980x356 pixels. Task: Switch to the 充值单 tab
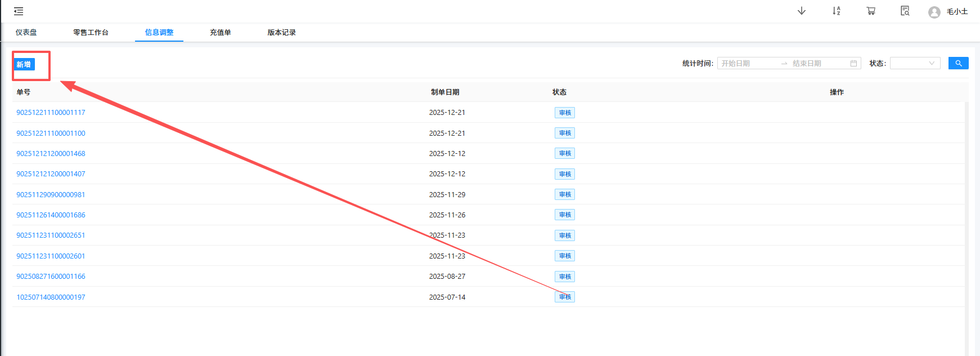(220, 33)
